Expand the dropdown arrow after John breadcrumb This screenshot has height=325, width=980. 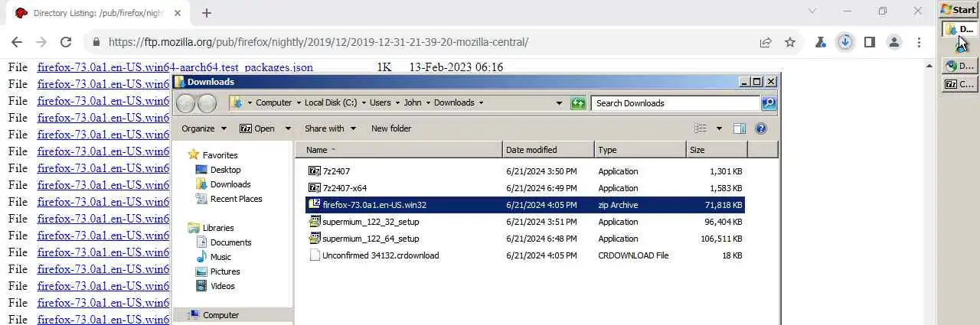point(428,103)
